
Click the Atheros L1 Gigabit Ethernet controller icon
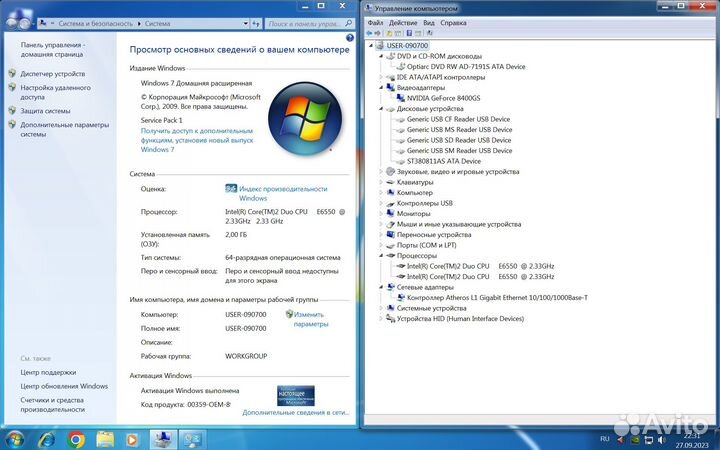click(x=400, y=298)
